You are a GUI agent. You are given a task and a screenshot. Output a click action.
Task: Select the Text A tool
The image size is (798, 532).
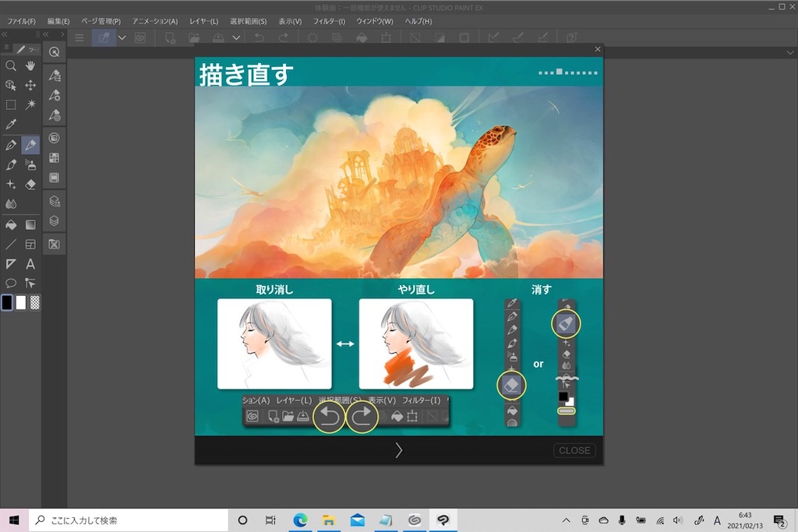30,264
